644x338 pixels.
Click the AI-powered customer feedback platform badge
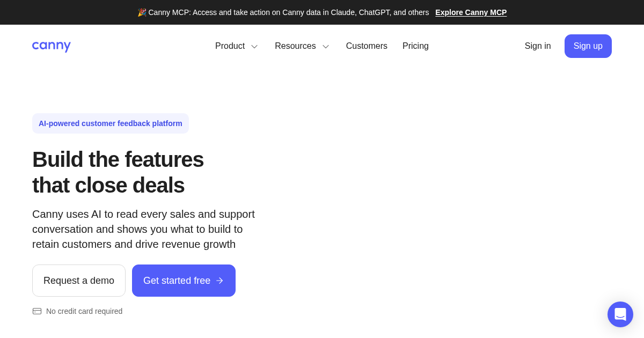pos(111,123)
